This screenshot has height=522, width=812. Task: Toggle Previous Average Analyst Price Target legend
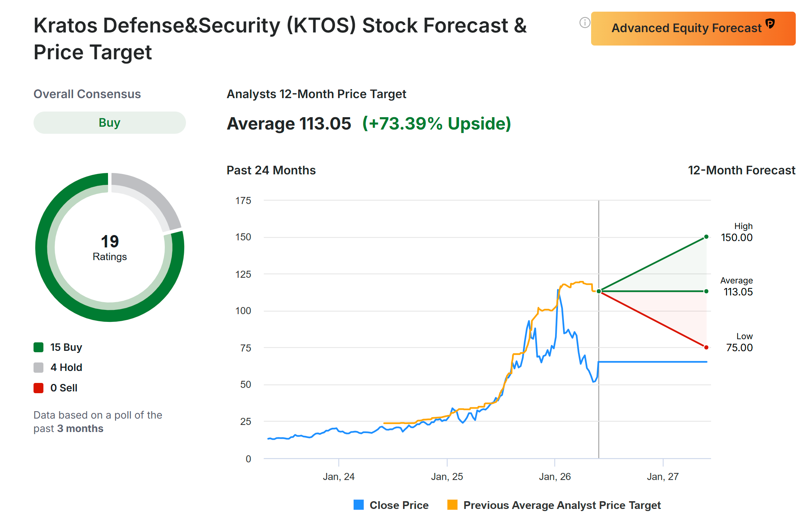pyautogui.click(x=554, y=505)
